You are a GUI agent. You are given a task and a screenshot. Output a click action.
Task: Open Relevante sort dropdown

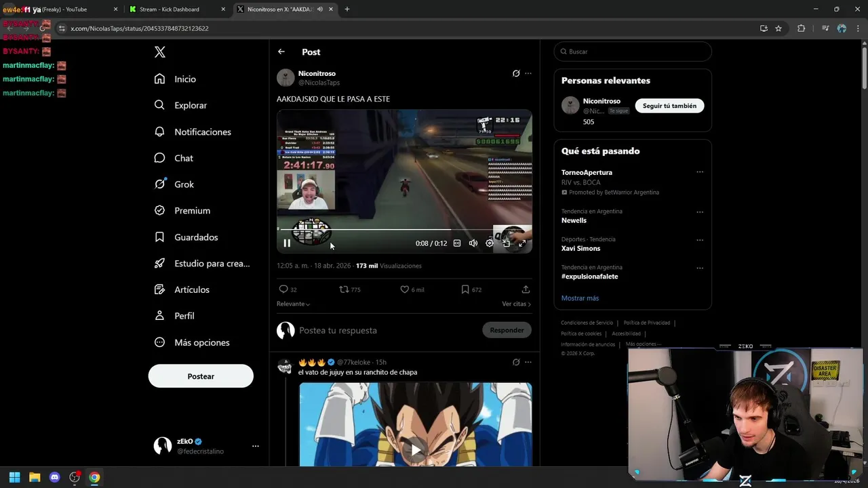coord(293,304)
